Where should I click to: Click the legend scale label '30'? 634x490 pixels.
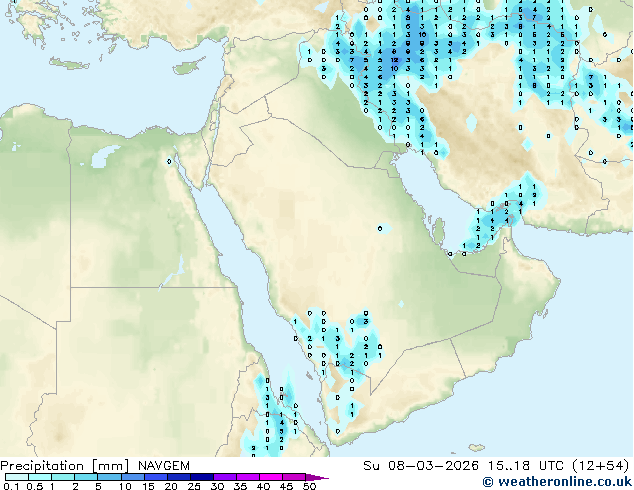[217, 486]
